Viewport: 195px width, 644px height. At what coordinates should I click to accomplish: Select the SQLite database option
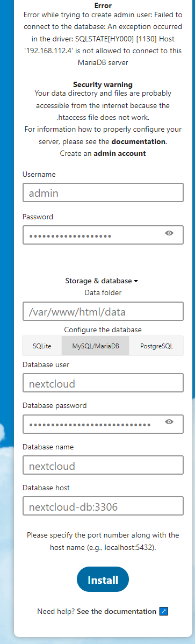pos(42,346)
